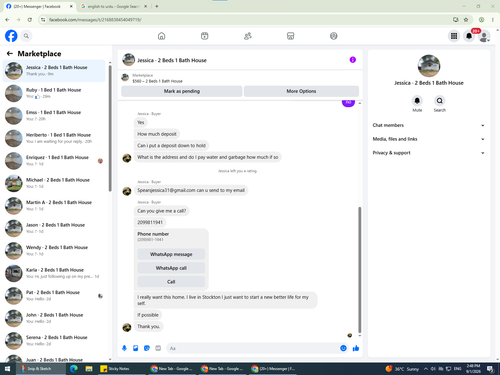Click the Facebook logo
This screenshot has width=500, height=375.
pos(11,36)
